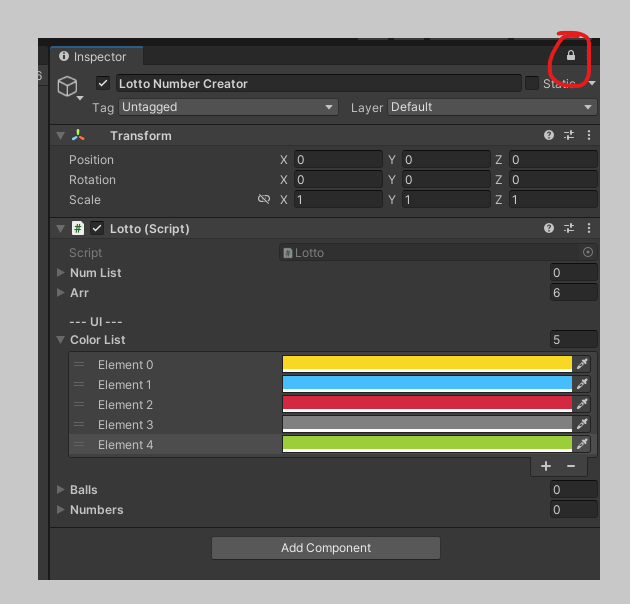Uncheck the Lotto Number Creator active checkbox
The height and width of the screenshot is (604, 630).
tap(103, 83)
